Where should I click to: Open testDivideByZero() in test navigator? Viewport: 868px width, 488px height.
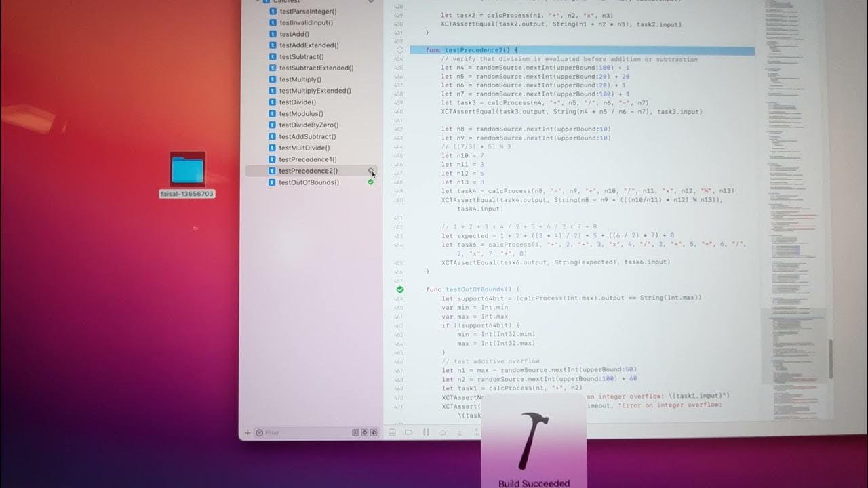[x=309, y=125]
